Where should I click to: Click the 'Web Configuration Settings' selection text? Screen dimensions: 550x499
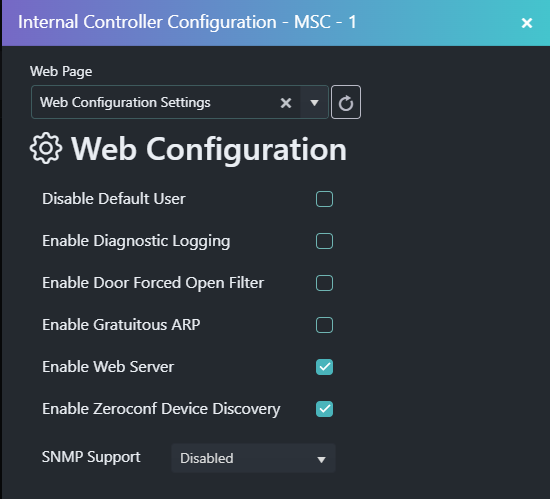pyautogui.click(x=125, y=102)
